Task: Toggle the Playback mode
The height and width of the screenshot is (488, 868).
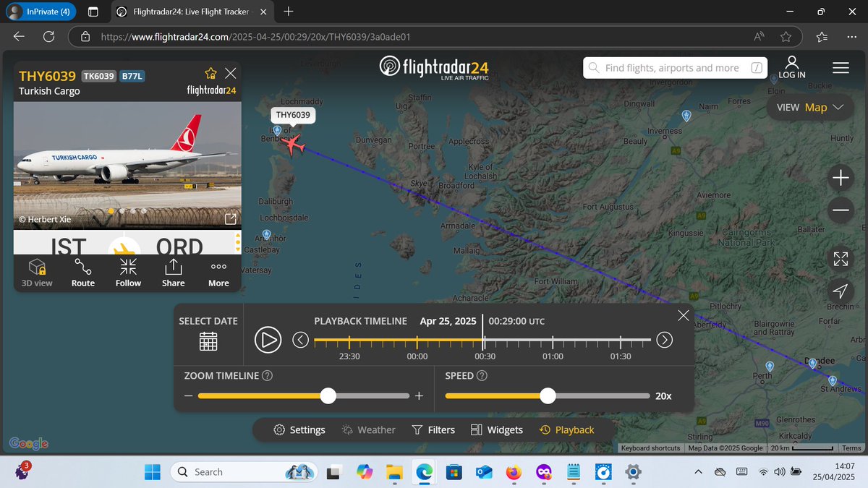Action: [x=566, y=430]
